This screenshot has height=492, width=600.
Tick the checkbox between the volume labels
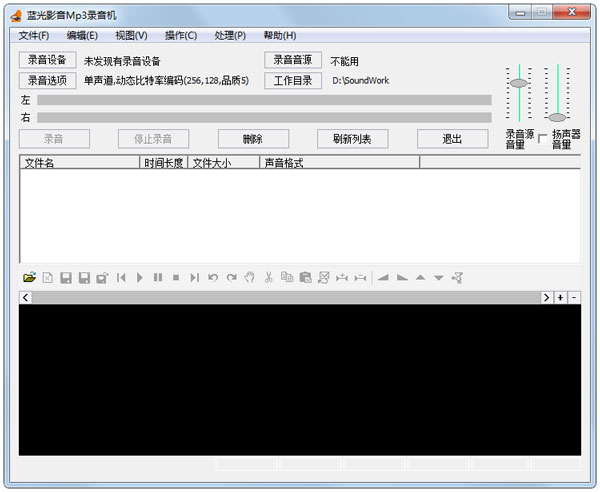pos(542,138)
